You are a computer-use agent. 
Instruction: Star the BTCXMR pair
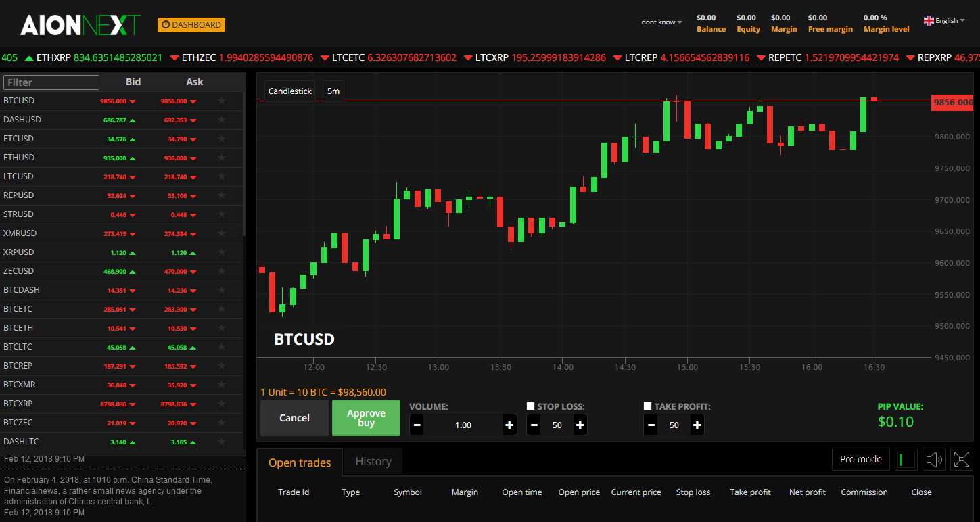221,385
